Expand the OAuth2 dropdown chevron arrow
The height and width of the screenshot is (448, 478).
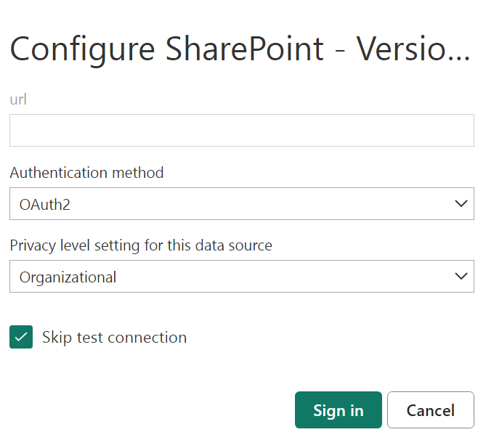(x=461, y=204)
